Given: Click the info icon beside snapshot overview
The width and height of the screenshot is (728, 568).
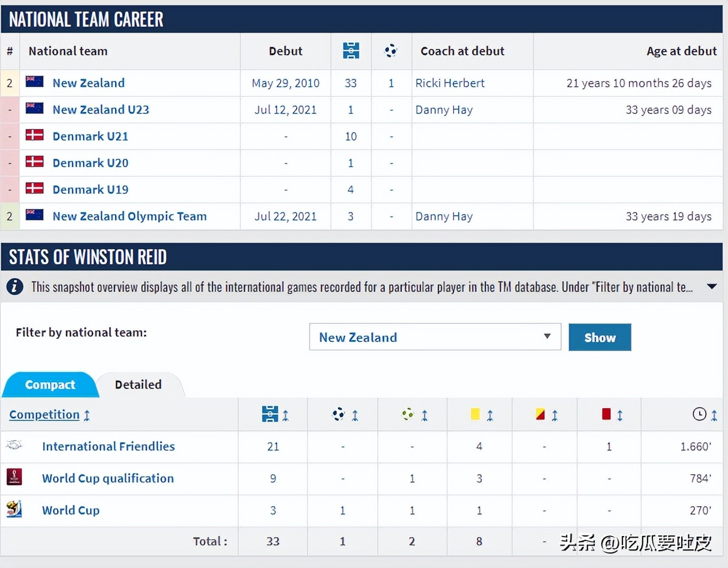Looking at the screenshot, I should pyautogui.click(x=15, y=287).
